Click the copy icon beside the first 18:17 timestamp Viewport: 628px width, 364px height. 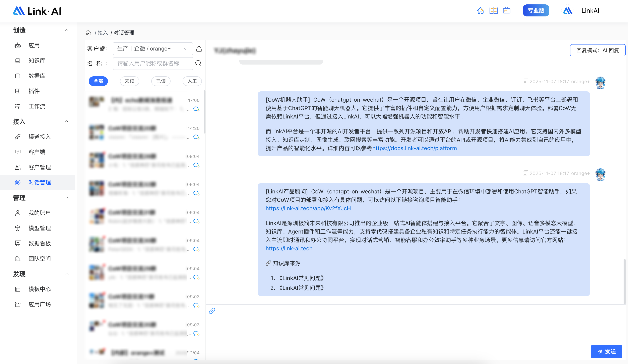pyautogui.click(x=525, y=82)
